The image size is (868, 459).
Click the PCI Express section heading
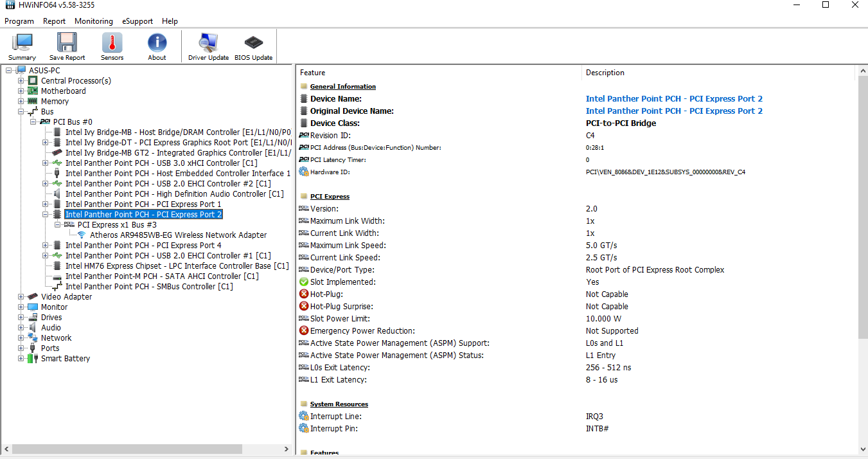click(330, 196)
